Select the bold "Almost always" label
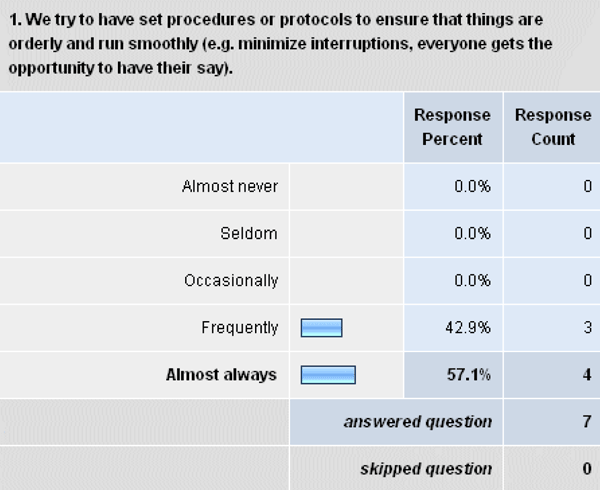600x490 pixels. coord(223,375)
